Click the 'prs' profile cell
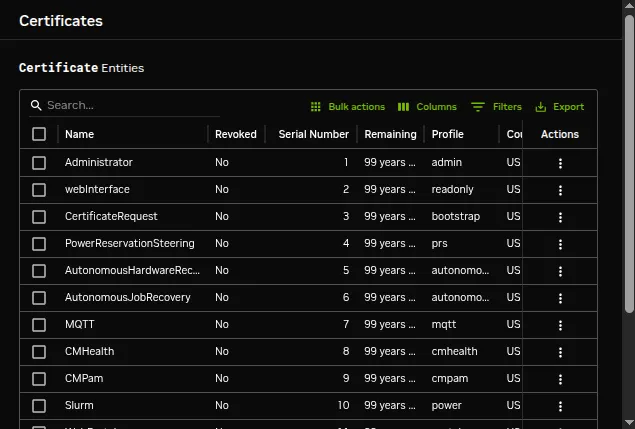This screenshot has width=635, height=429. coord(439,243)
